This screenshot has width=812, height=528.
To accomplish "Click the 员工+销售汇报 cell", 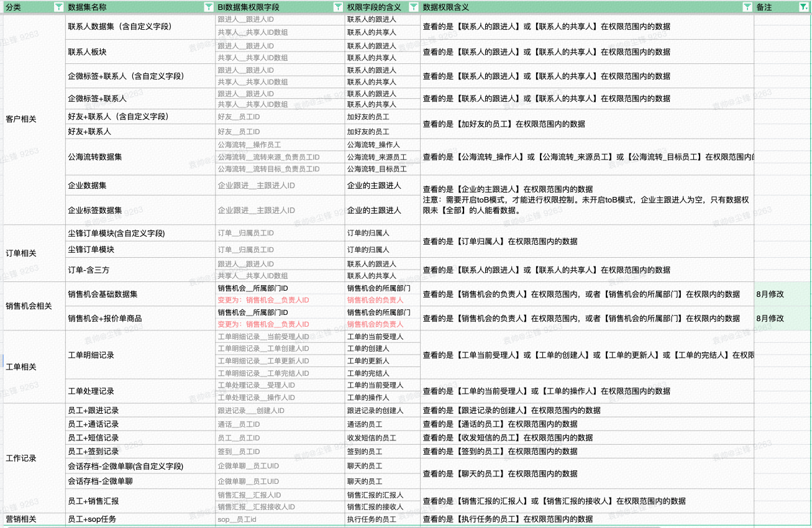I will (x=140, y=501).
